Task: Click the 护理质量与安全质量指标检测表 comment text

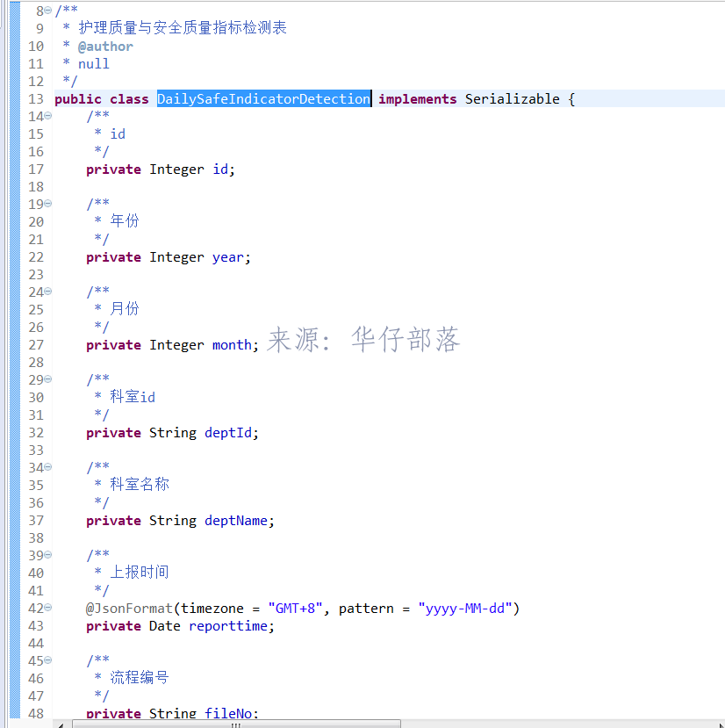Action: pyautogui.click(x=183, y=28)
